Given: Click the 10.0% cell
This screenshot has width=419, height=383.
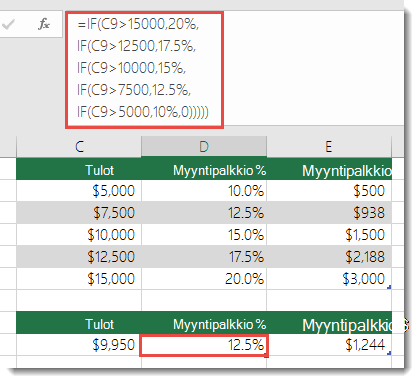Looking at the screenshot, I should (x=204, y=191).
